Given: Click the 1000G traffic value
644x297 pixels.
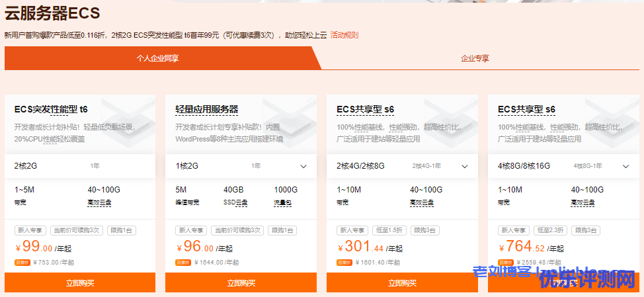Looking at the screenshot, I should tap(286, 190).
